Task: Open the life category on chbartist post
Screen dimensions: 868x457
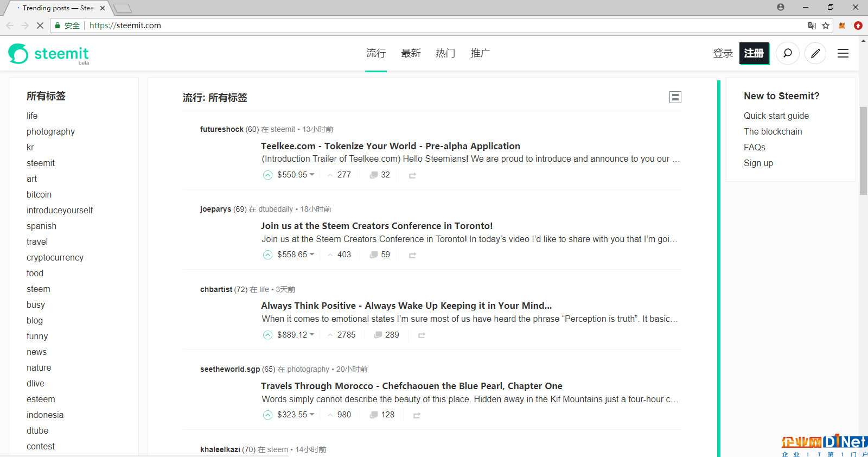Action: click(x=264, y=289)
